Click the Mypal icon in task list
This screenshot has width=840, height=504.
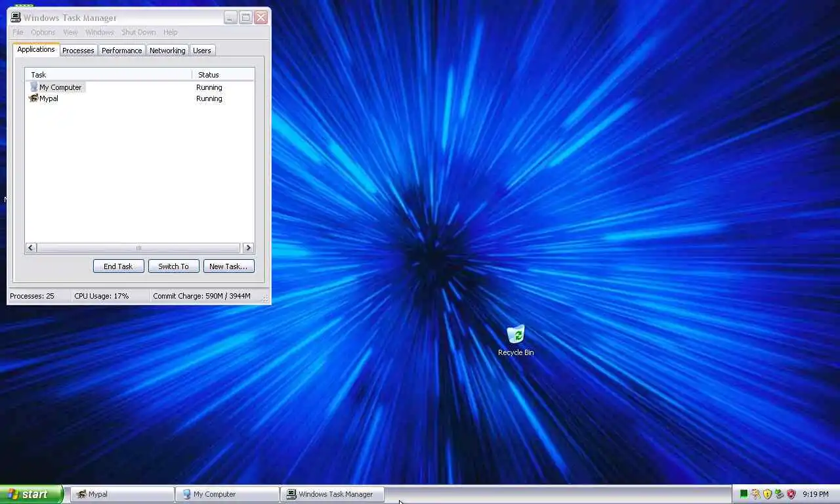[33, 98]
